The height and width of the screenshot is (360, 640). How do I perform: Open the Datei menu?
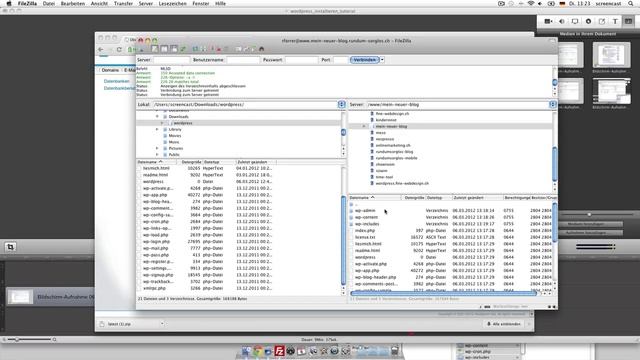[x=49, y=3]
